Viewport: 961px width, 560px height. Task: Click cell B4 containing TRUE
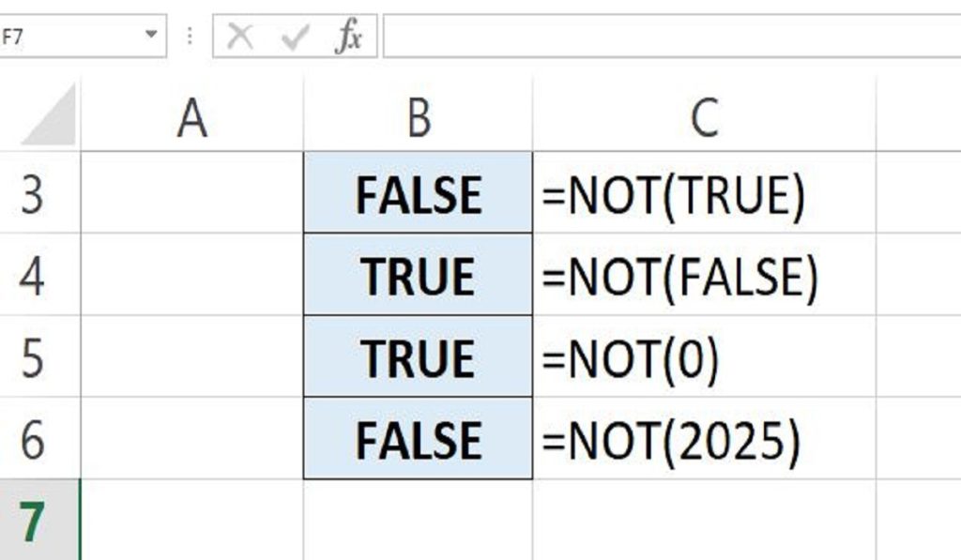point(418,276)
